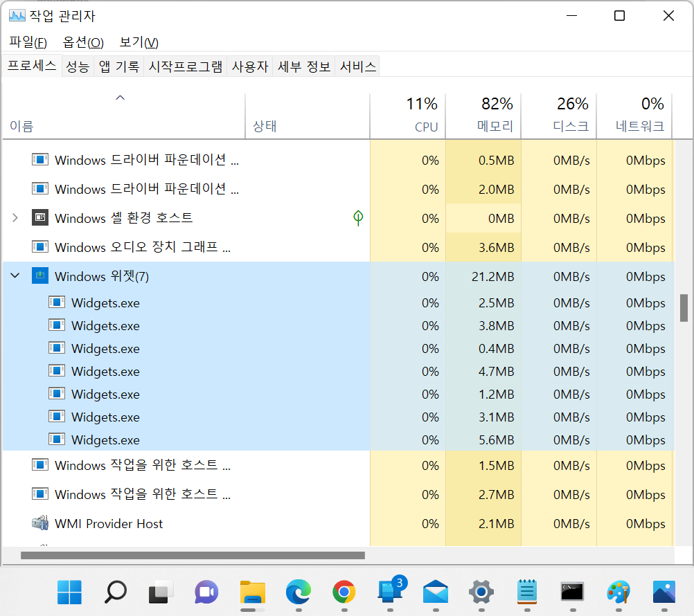Select the Widgets.exe row using 4.7MB
This screenshot has height=616, width=694.
pyautogui.click(x=339, y=372)
